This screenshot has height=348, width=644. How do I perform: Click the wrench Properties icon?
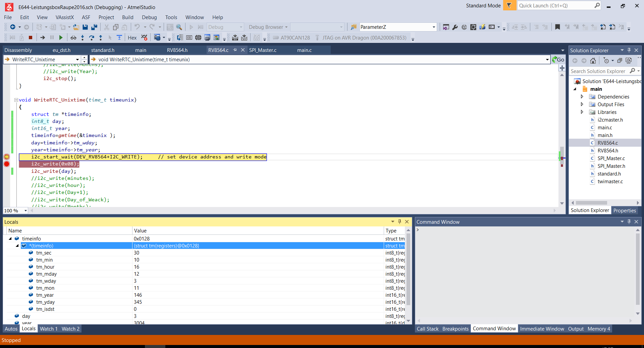(x=455, y=27)
